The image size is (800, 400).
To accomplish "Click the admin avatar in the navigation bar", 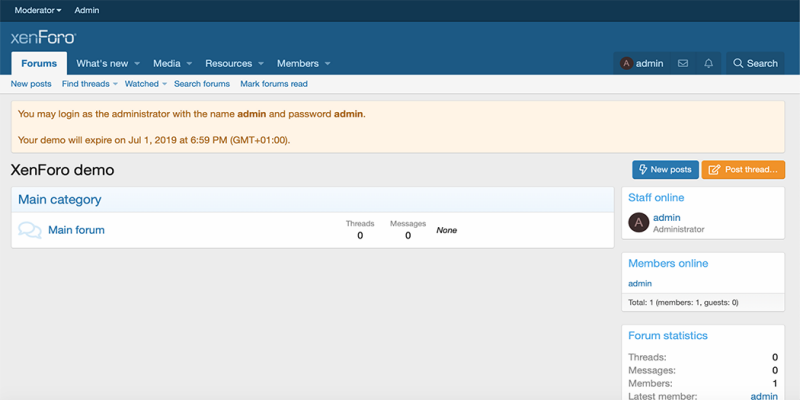I will (626, 63).
